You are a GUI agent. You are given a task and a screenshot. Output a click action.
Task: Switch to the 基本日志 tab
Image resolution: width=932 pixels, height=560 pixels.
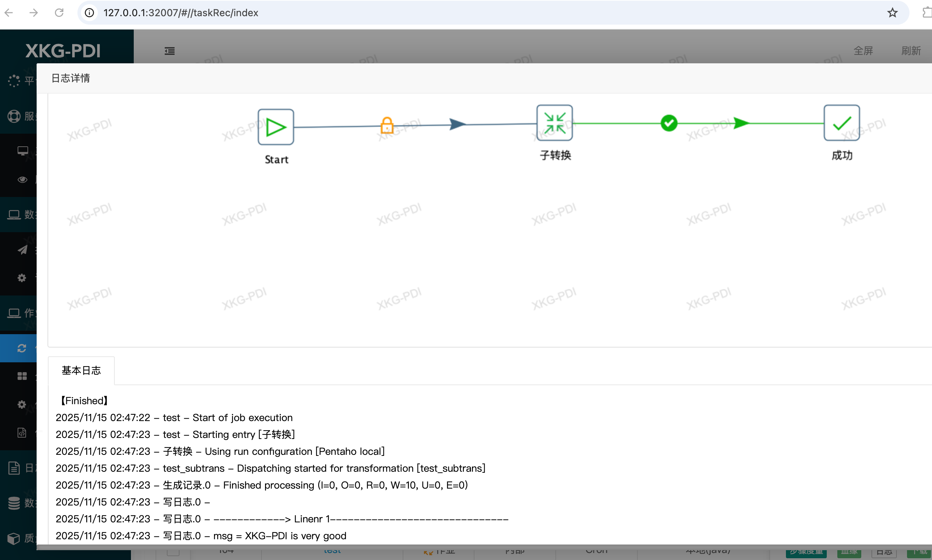pos(81,370)
